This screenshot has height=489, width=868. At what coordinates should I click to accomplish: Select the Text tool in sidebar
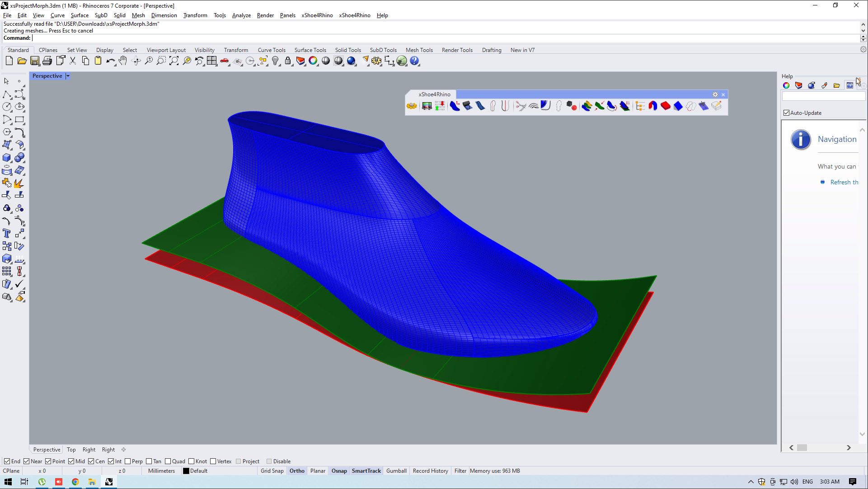click(x=7, y=234)
